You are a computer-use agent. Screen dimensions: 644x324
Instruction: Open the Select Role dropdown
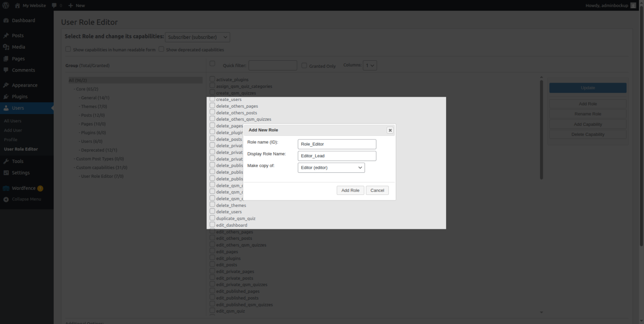[x=197, y=37]
